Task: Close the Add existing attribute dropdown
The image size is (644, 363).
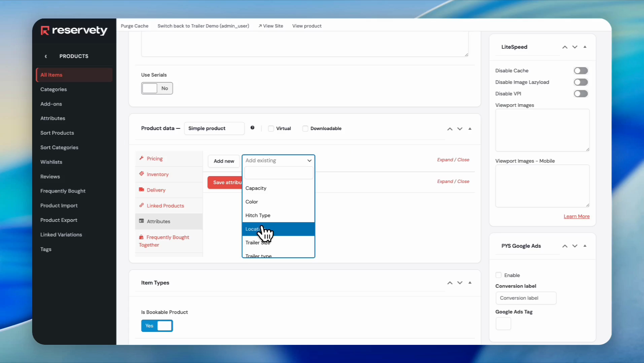Action: 278,161
